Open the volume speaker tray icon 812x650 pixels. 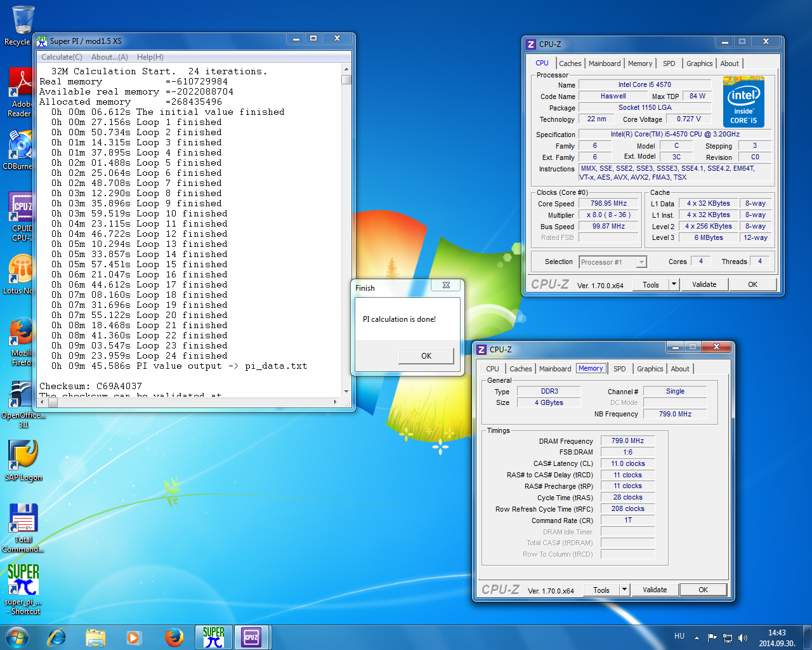pos(743,637)
